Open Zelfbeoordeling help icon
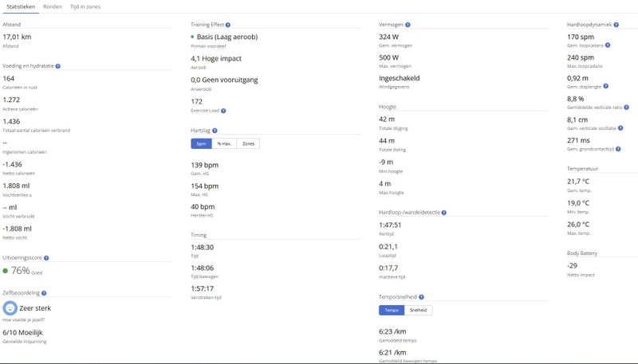The height and width of the screenshot is (364, 638). pyautogui.click(x=44, y=294)
